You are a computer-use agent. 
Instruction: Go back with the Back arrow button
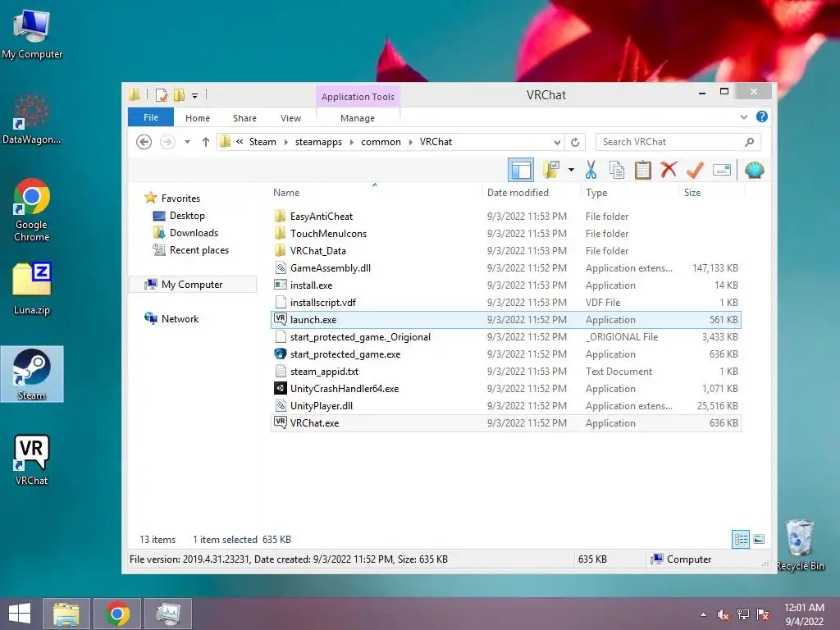click(x=144, y=142)
